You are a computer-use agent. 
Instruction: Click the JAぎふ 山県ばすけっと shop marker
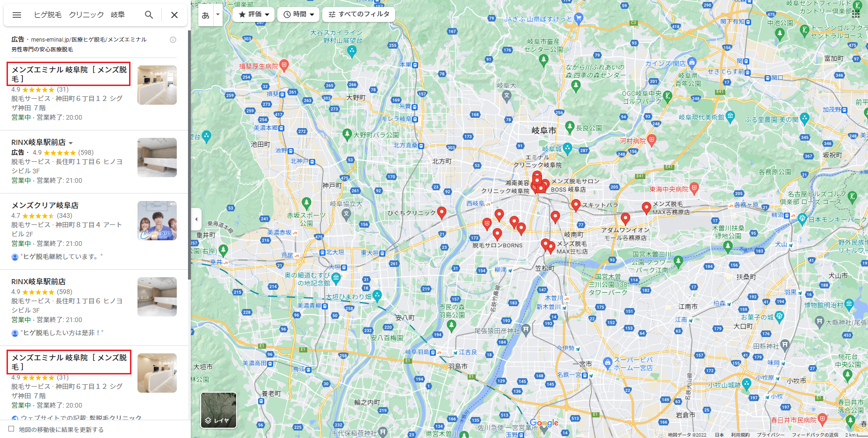579,18
